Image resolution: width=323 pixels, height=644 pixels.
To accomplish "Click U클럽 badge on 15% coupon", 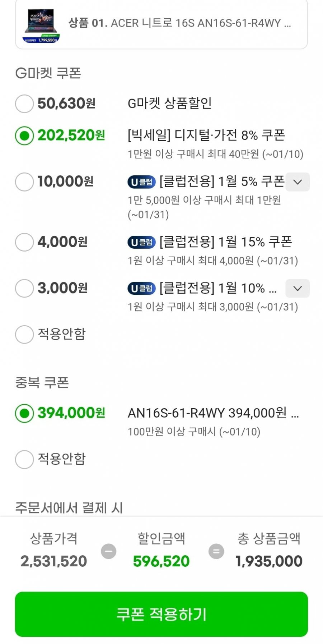I will coord(141,242).
